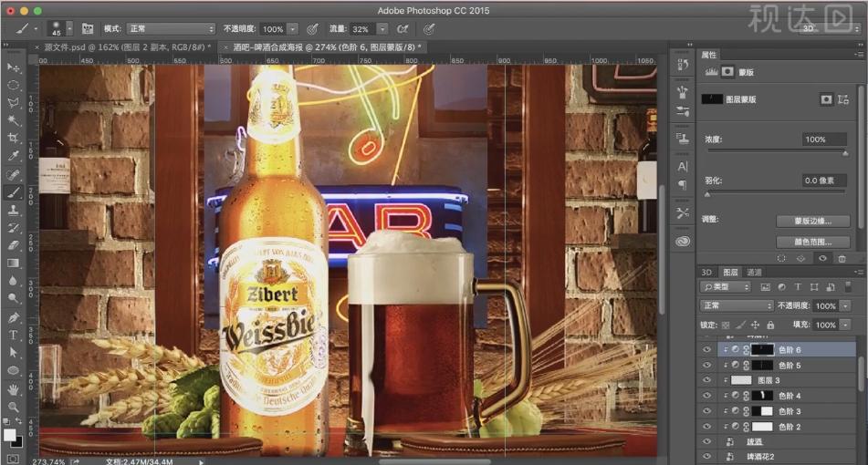Toggle pressure control for brush size

point(428,29)
